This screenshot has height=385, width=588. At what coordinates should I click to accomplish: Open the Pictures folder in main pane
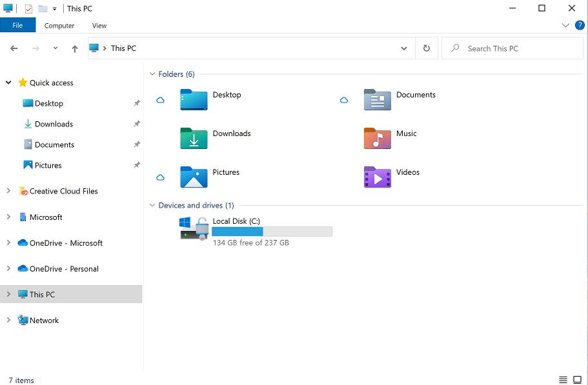[194, 177]
